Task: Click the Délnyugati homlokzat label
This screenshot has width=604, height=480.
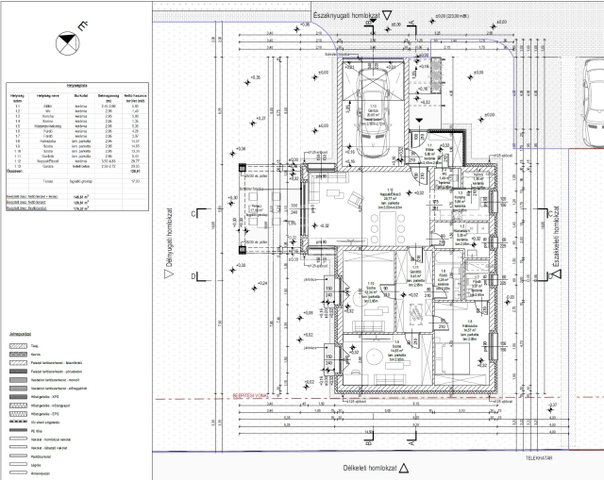Action: click(x=169, y=238)
